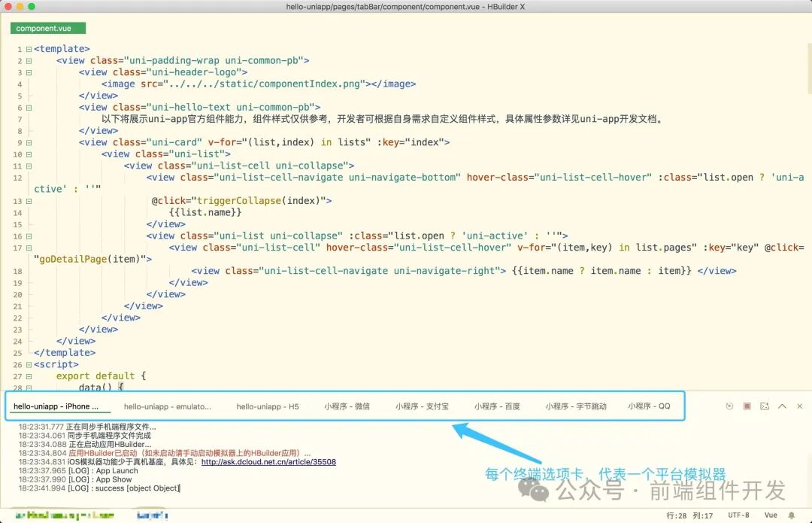Collapse the script block at line 26
Image resolution: width=812 pixels, height=523 pixels.
point(29,365)
